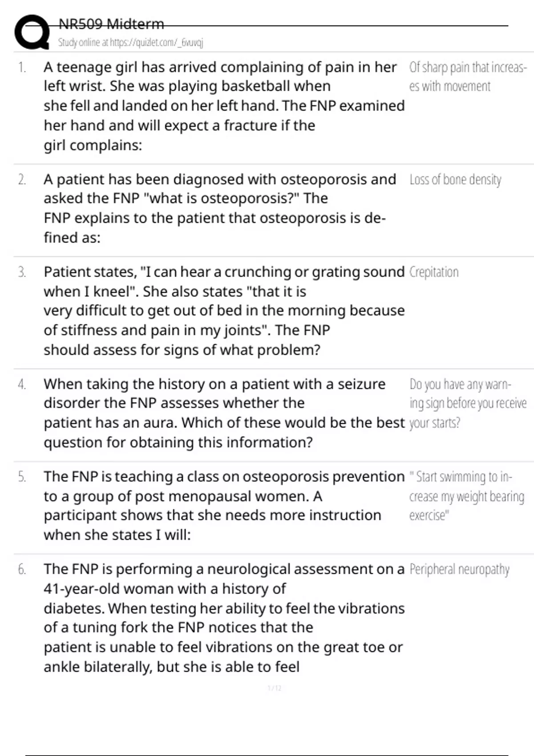Click the 'Start swimming' answer text
The image size is (534, 756).
tap(467, 496)
